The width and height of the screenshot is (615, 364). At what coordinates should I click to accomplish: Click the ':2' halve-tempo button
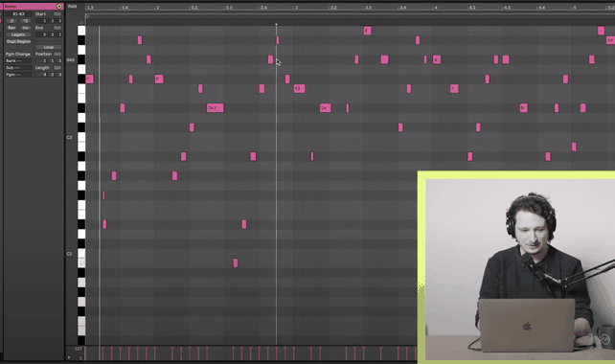pos(11,21)
